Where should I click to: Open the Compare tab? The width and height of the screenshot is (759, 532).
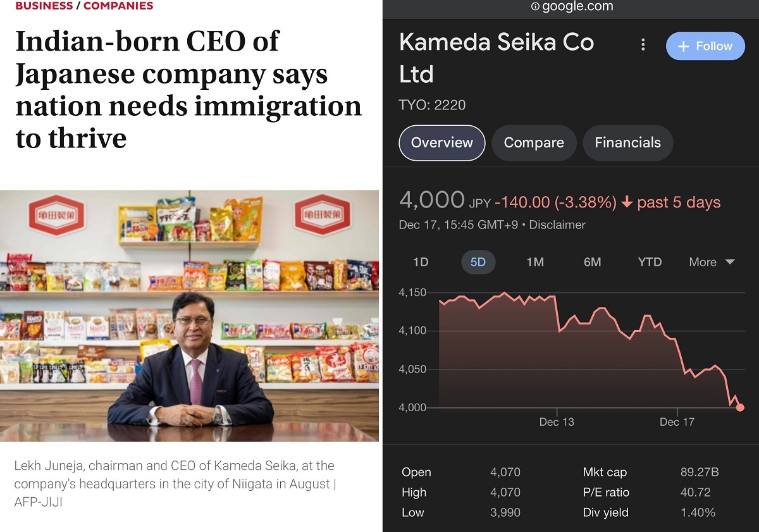[533, 143]
